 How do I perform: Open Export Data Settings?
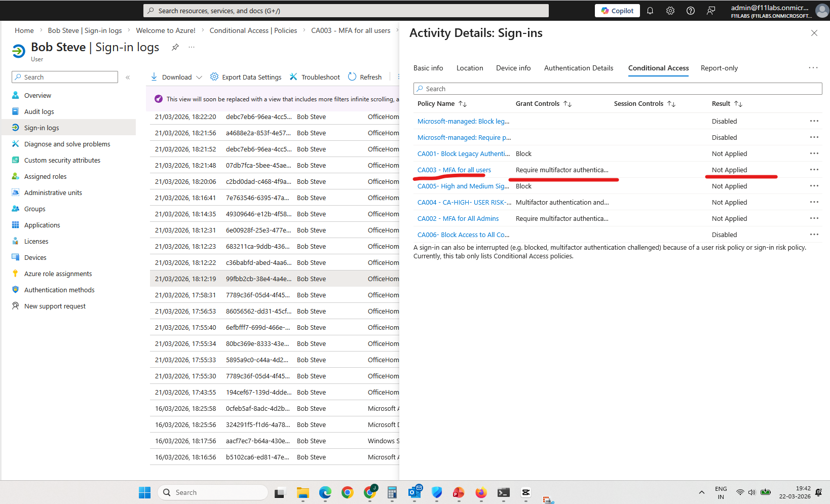pyautogui.click(x=246, y=77)
